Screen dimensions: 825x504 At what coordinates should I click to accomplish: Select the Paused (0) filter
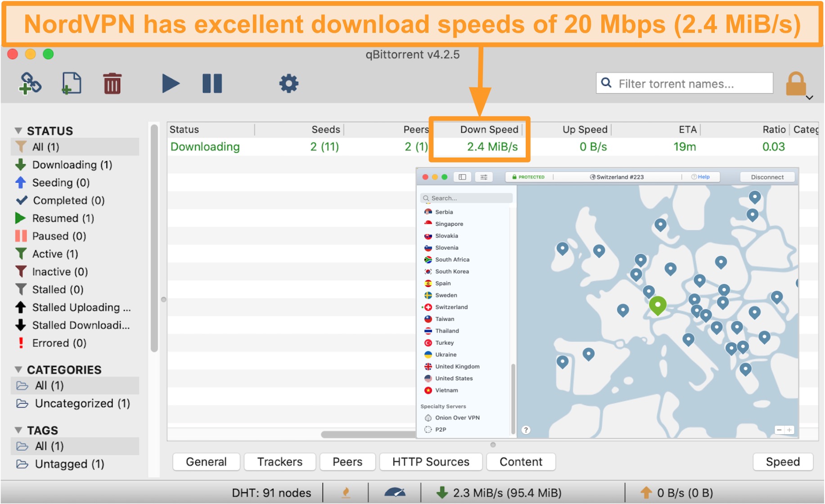75,236
